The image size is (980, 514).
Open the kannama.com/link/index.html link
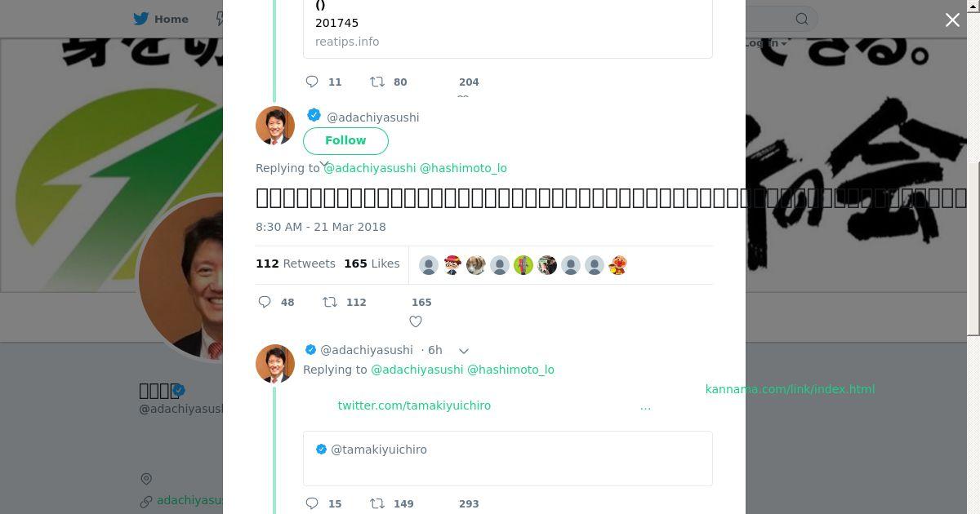pos(790,389)
